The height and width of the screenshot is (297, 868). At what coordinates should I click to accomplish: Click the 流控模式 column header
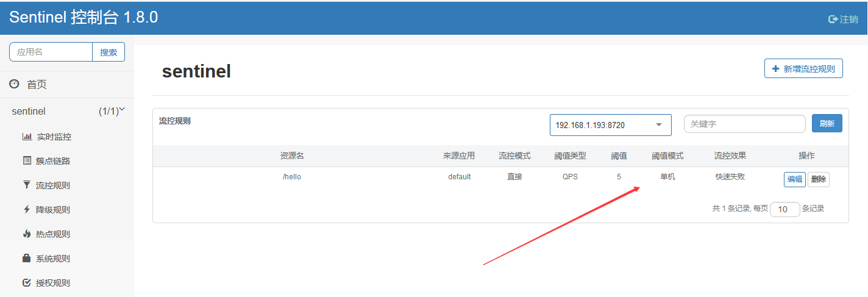515,156
